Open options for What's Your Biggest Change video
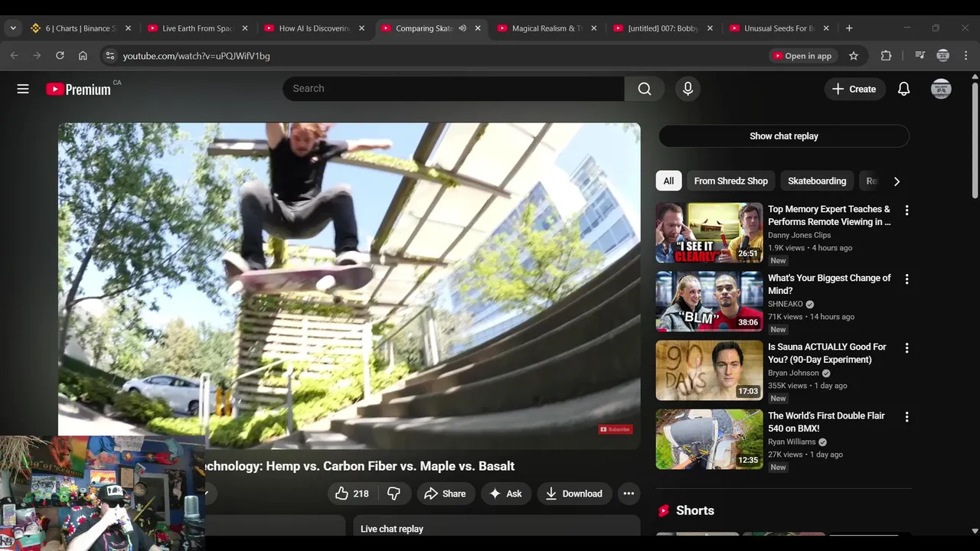The height and width of the screenshot is (551, 980). click(906, 279)
